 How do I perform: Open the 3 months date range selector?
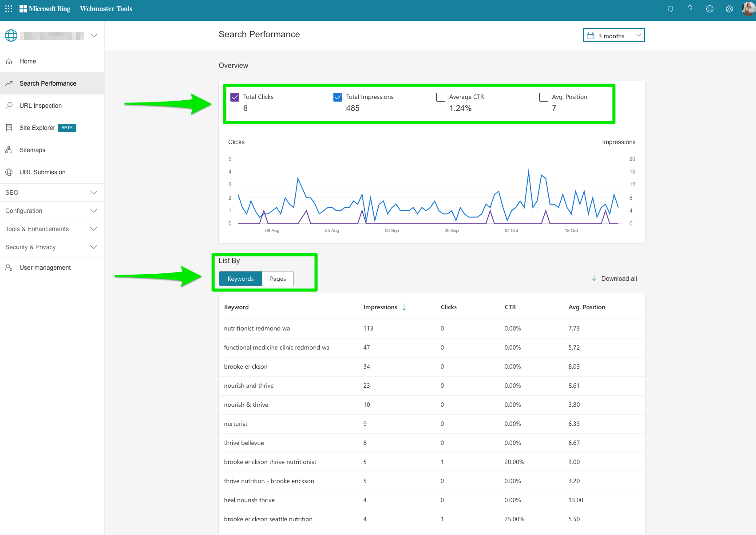614,35
